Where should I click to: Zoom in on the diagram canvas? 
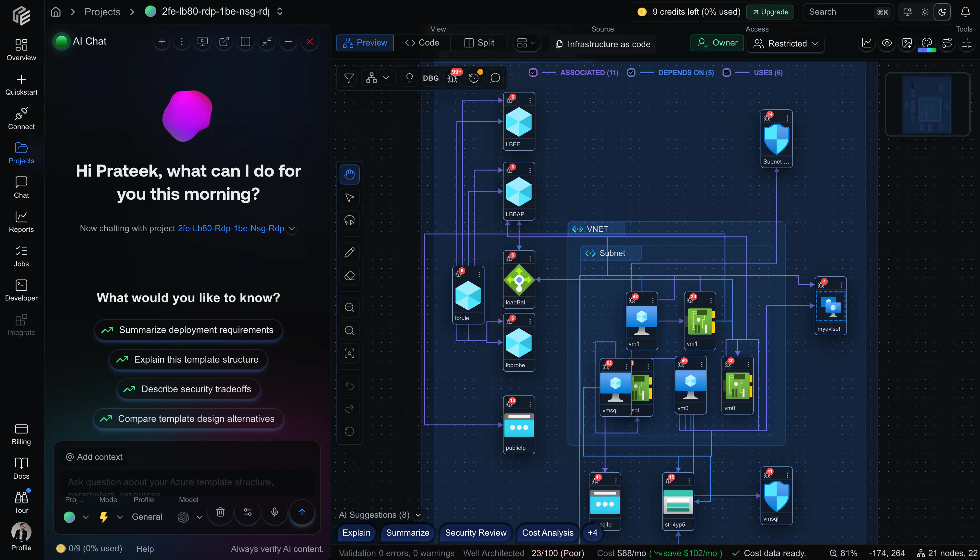(x=349, y=307)
